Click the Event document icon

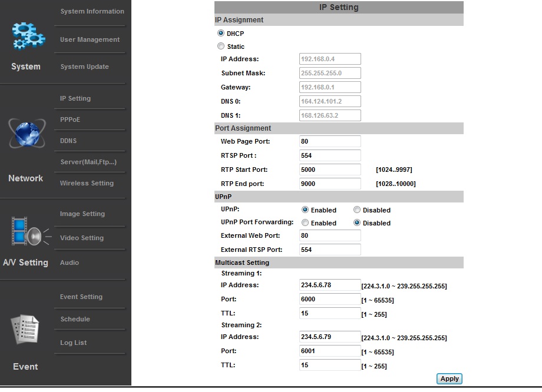(x=26, y=330)
